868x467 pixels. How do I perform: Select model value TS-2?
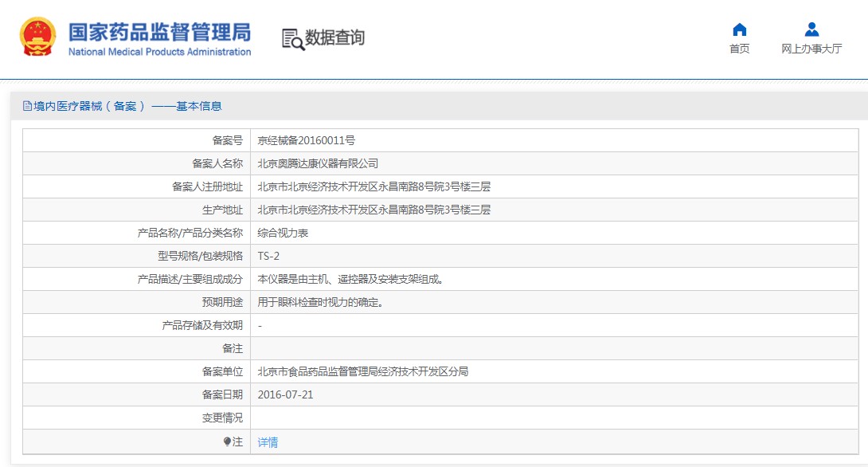[268, 256]
